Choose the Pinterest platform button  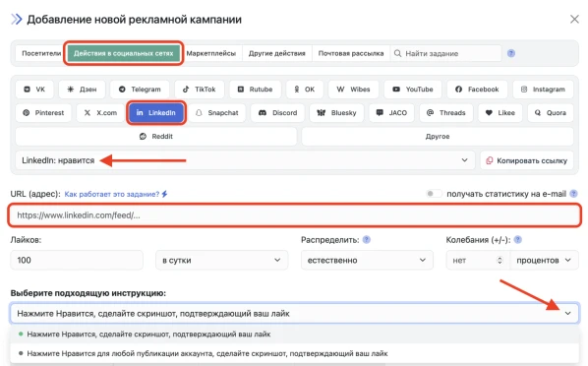click(43, 112)
